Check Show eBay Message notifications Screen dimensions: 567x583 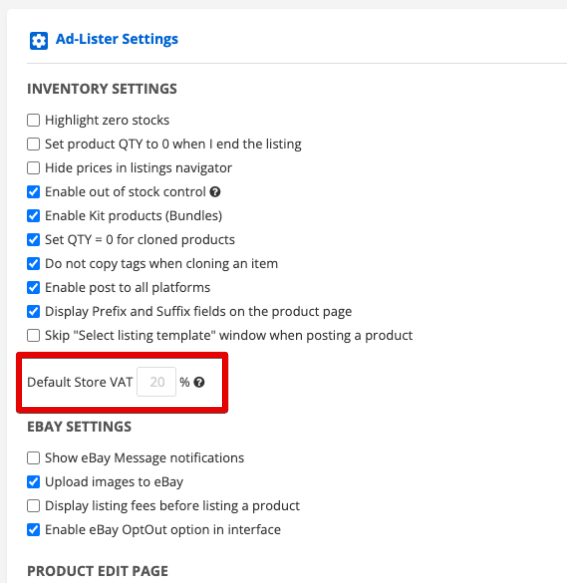coord(33,458)
